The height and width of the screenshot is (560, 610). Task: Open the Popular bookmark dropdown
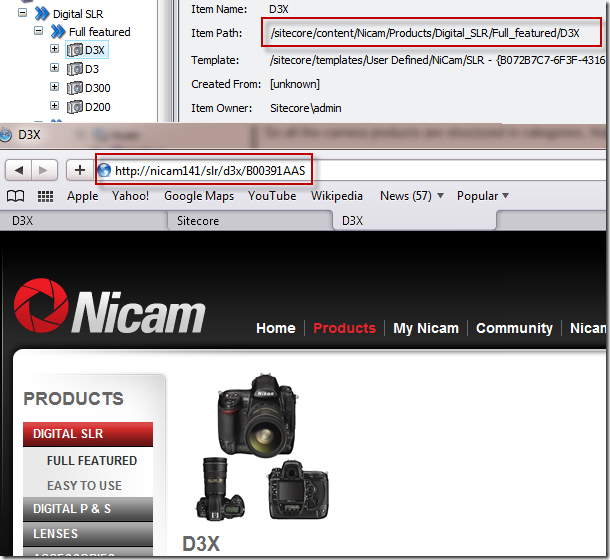pyautogui.click(x=483, y=196)
